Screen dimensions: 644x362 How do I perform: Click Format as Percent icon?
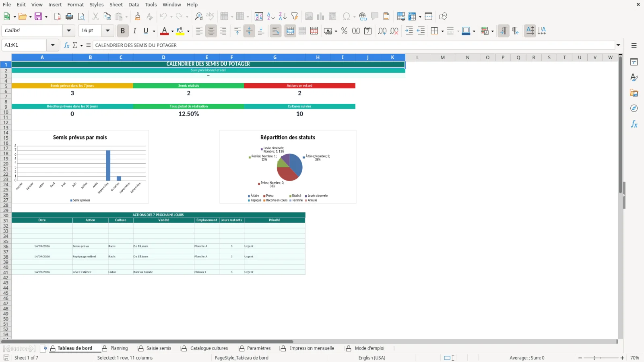pos(344,31)
